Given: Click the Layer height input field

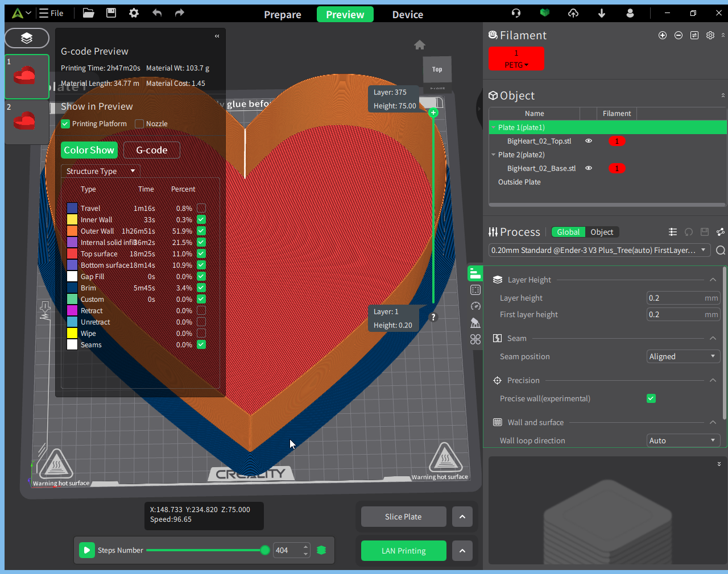Looking at the screenshot, I should tap(683, 298).
